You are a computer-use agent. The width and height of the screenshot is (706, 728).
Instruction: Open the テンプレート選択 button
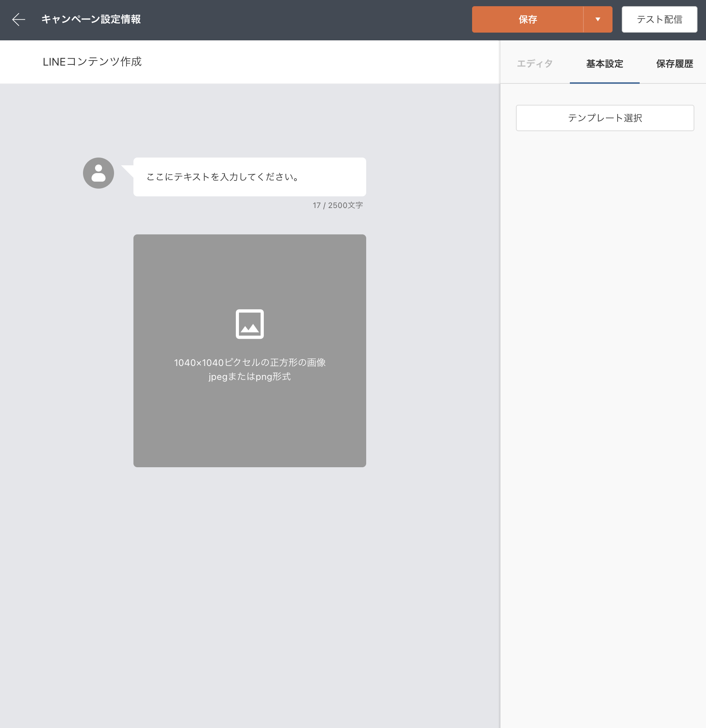point(605,118)
